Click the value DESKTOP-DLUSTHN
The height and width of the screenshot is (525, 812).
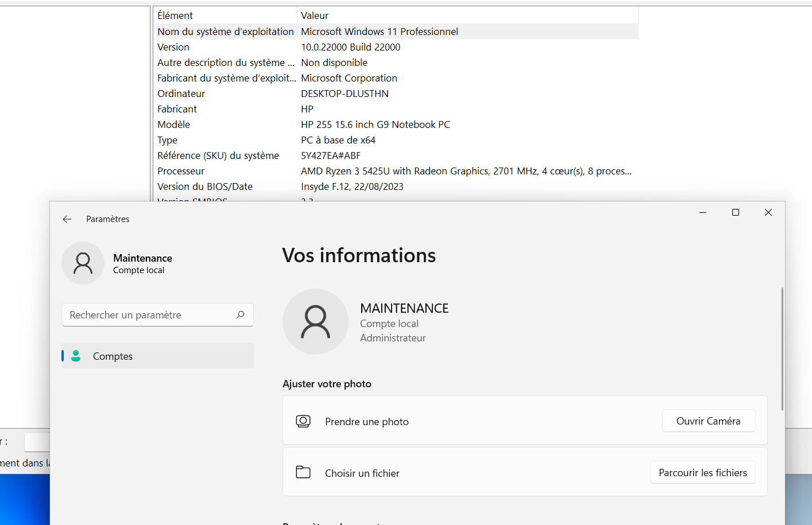pyautogui.click(x=345, y=94)
